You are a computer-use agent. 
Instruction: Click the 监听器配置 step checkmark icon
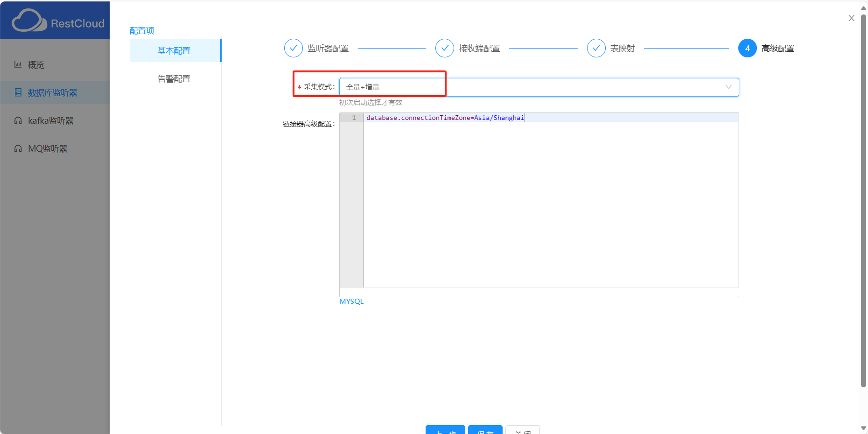[x=294, y=48]
